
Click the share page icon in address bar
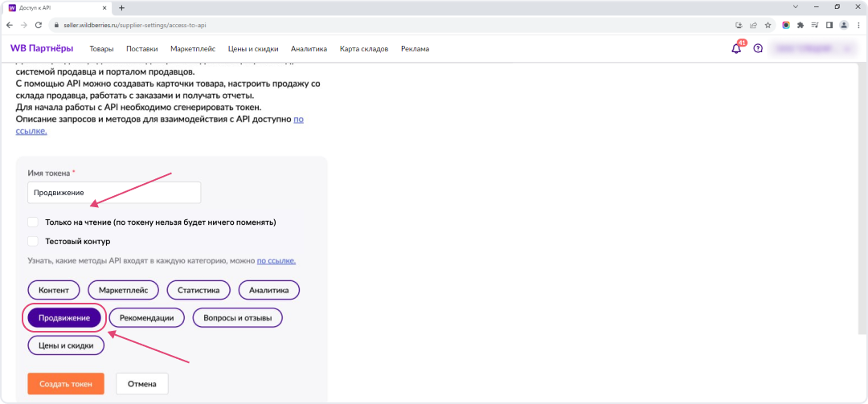click(x=753, y=25)
